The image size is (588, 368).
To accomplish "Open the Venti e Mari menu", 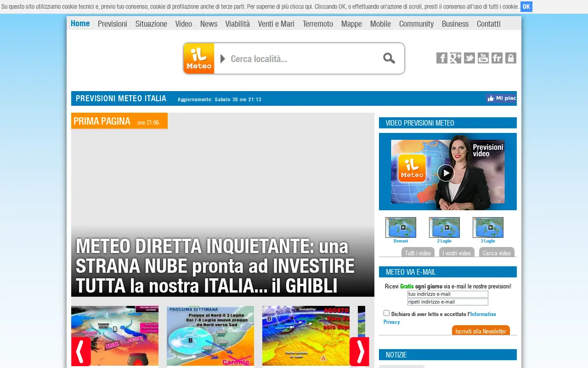I will 276,24.
